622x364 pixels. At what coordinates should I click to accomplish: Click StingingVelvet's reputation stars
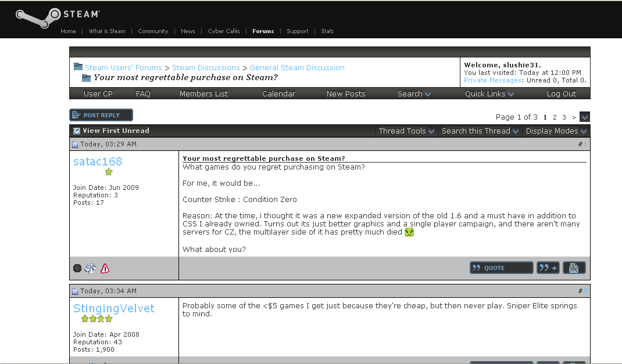(x=97, y=319)
